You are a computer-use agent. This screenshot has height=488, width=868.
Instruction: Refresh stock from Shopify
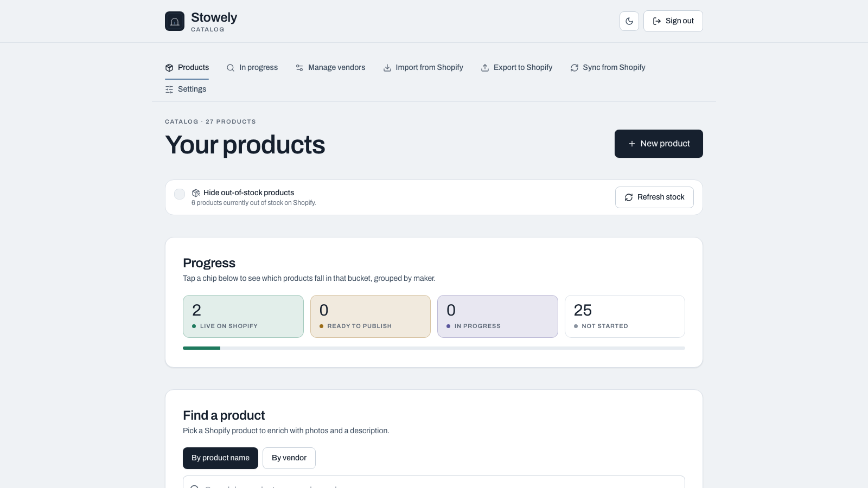[x=654, y=197]
